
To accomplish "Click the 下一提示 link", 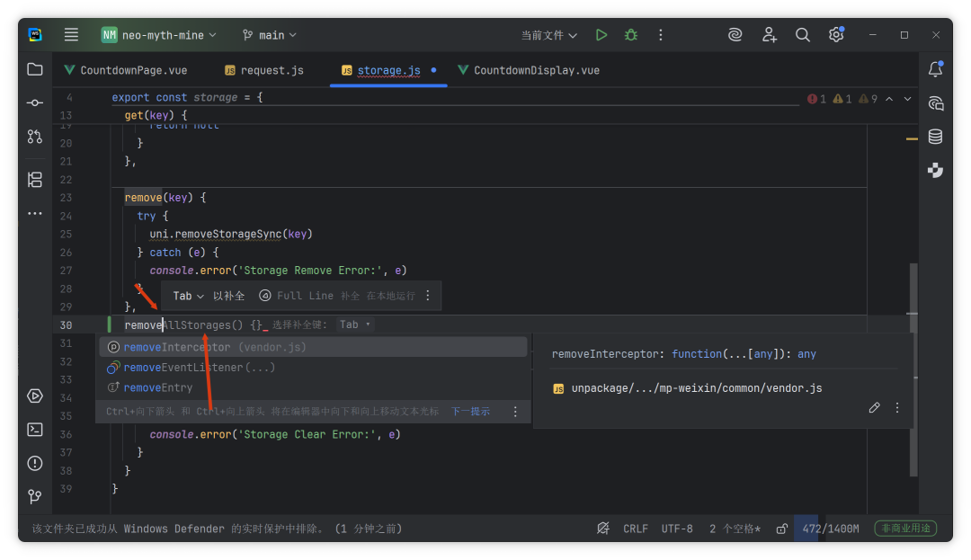I will pos(470,412).
